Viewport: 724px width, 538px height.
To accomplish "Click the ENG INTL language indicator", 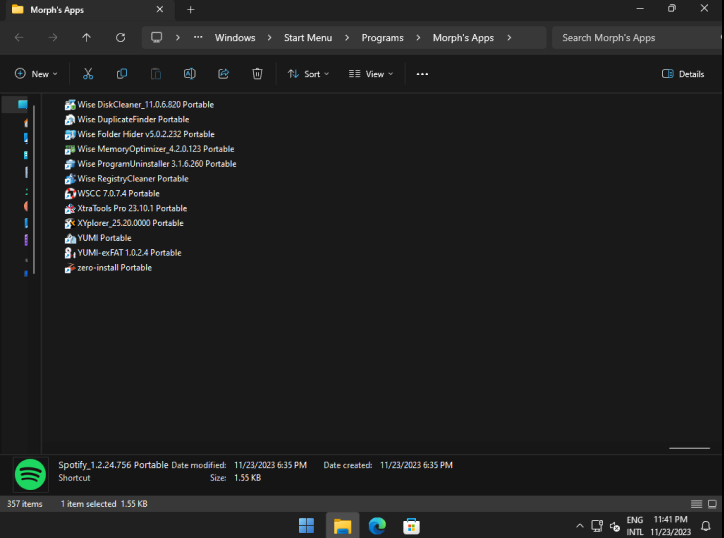I will click(635, 526).
